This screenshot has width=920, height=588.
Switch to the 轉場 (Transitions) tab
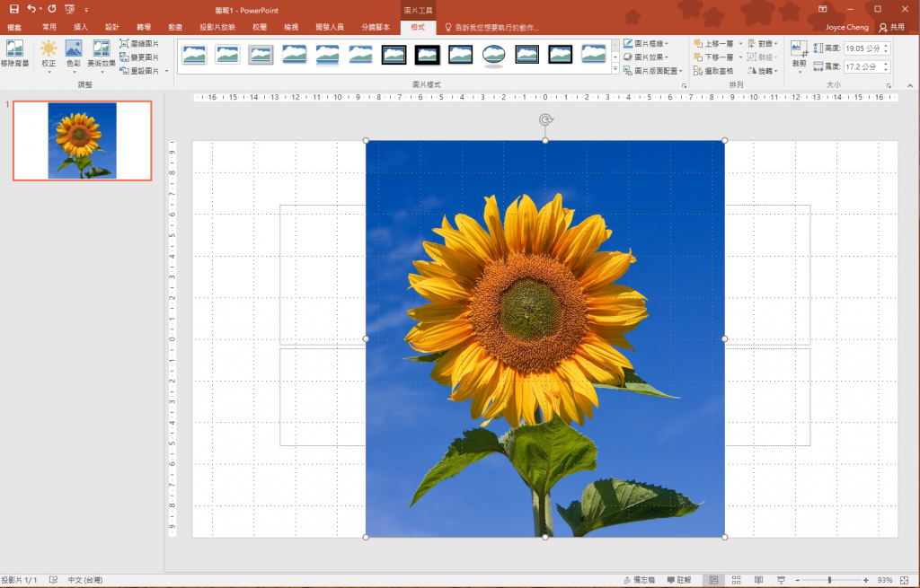144,27
